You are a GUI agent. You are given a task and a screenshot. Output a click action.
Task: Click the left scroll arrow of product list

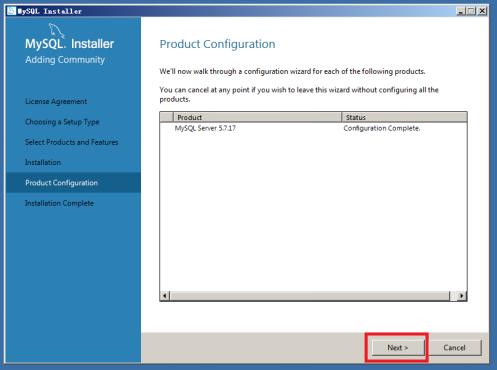(165, 296)
